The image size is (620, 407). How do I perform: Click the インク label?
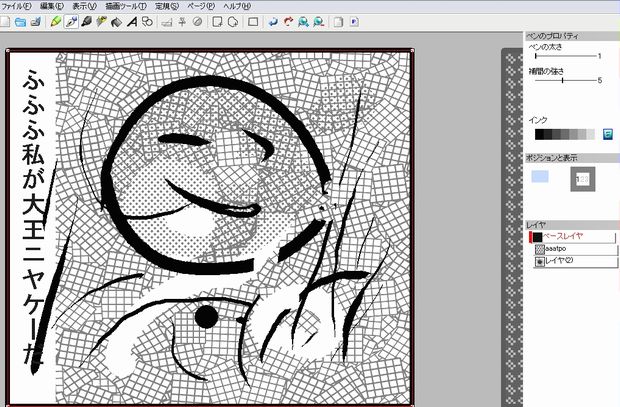point(538,120)
